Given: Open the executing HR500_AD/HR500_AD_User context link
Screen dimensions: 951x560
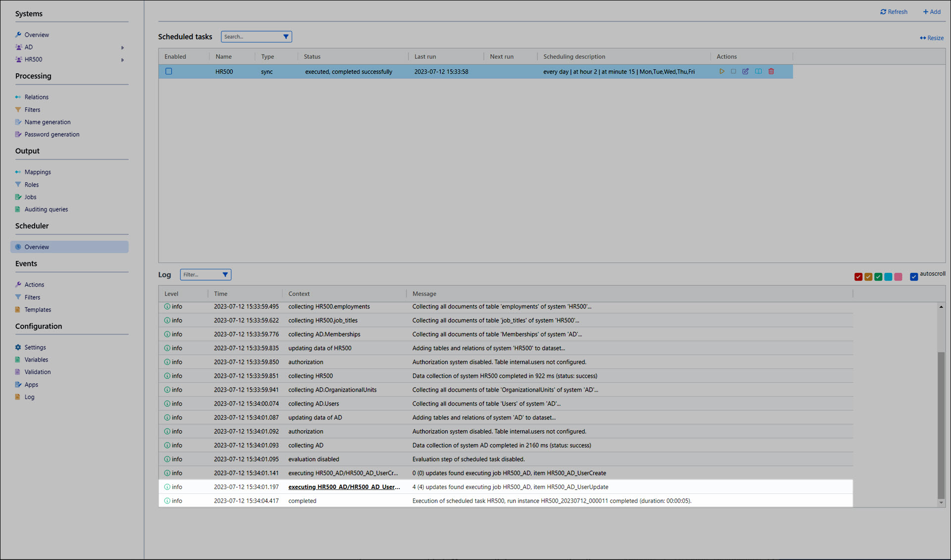Looking at the screenshot, I should coord(344,487).
